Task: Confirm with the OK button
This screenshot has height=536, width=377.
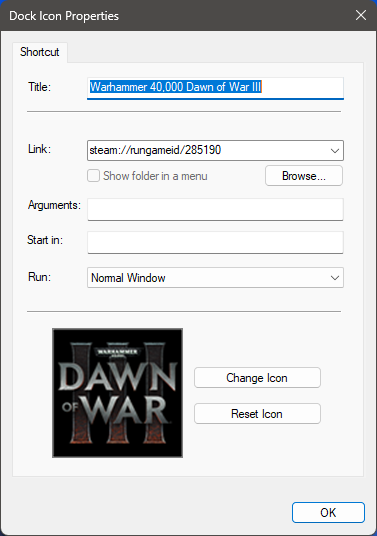Action: [x=328, y=512]
